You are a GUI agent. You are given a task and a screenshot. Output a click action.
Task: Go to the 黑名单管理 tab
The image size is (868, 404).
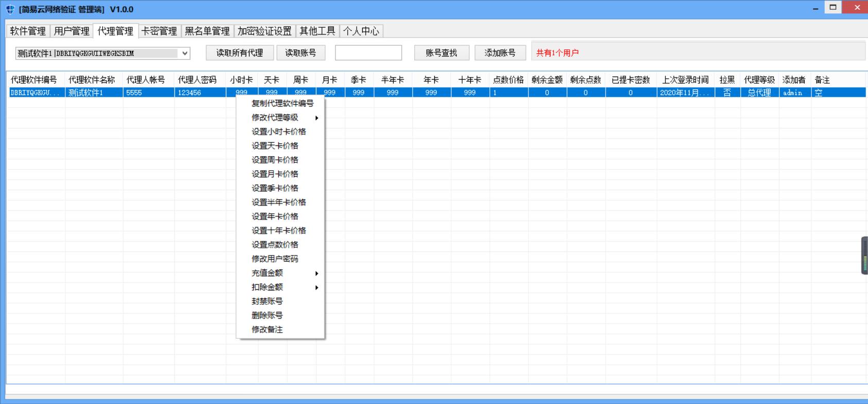[207, 31]
